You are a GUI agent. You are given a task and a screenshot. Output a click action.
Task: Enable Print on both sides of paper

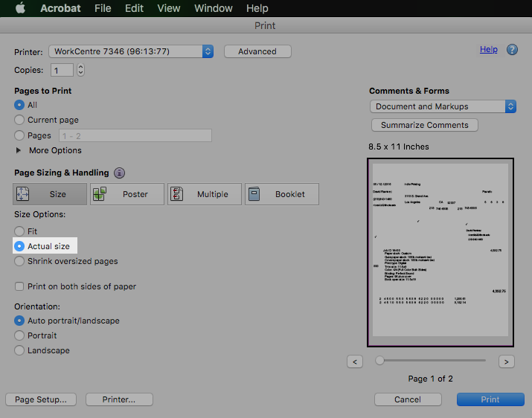pyautogui.click(x=19, y=286)
